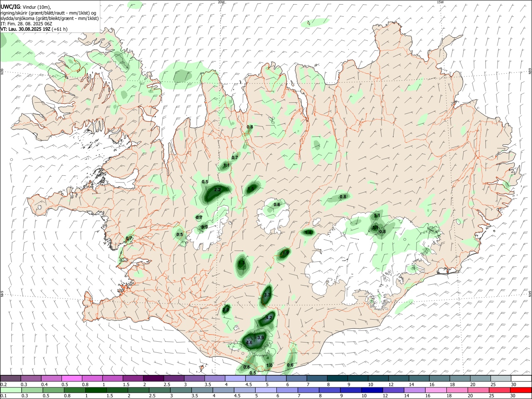The image size is (532, 399).
Task: Click the 1.3 precipitation label
Action: [241, 263]
